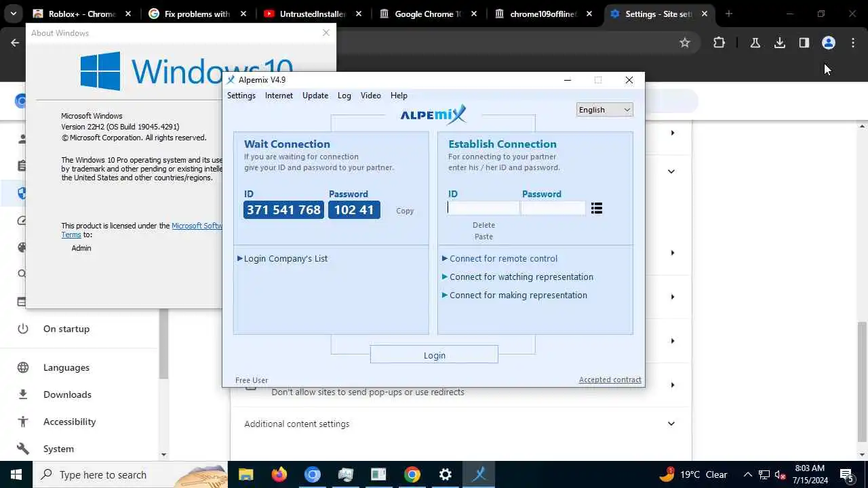Close the Roblox+ Chrome tab
The image size is (868, 488).
click(127, 14)
